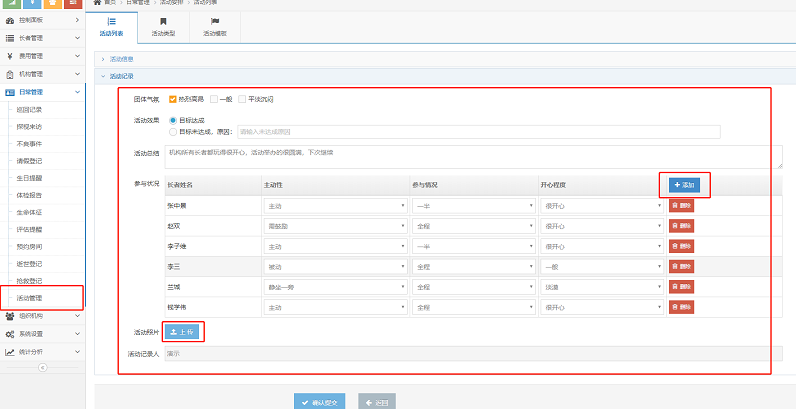The image size is (796, 409).
Task: Select the 目标未达成 radio button
Action: 173,131
